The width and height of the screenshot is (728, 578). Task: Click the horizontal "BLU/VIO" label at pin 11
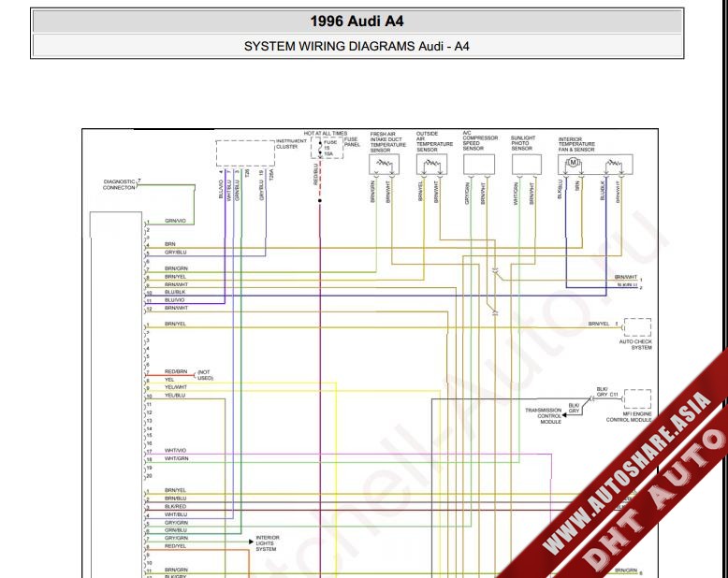coord(175,300)
